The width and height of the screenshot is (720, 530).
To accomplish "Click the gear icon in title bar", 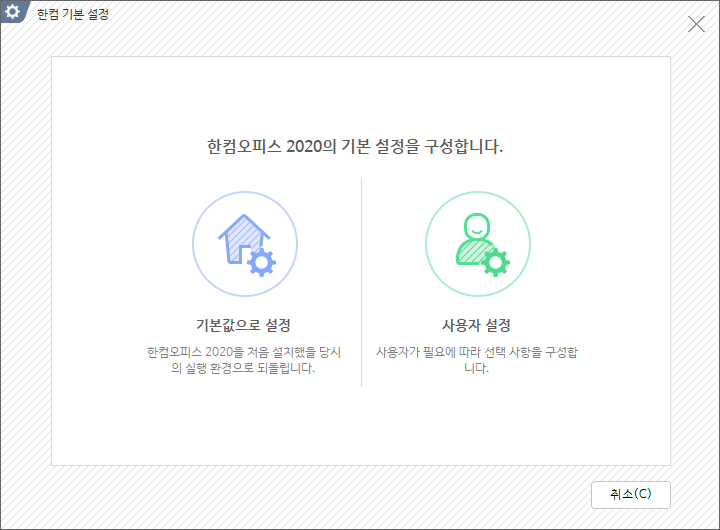I will 12,11.
